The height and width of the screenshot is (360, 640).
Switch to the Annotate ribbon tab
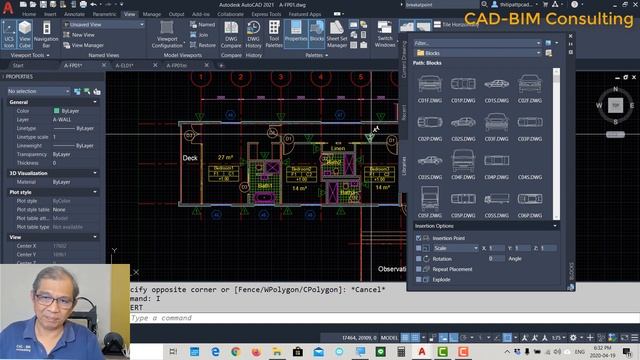pyautogui.click(x=74, y=14)
